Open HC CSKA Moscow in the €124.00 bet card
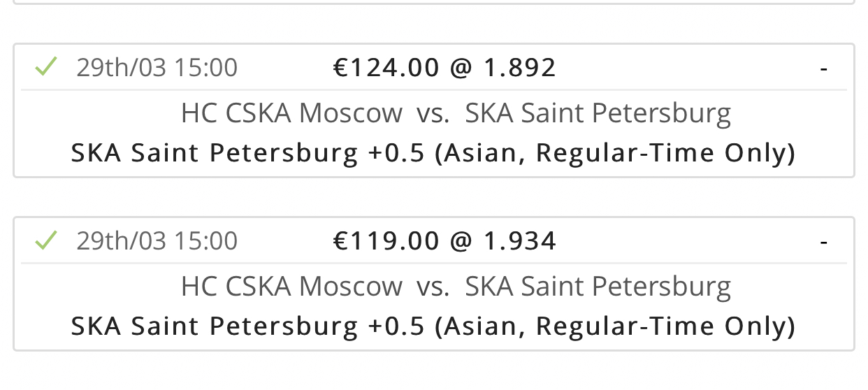The width and height of the screenshot is (868, 390). pos(291,113)
